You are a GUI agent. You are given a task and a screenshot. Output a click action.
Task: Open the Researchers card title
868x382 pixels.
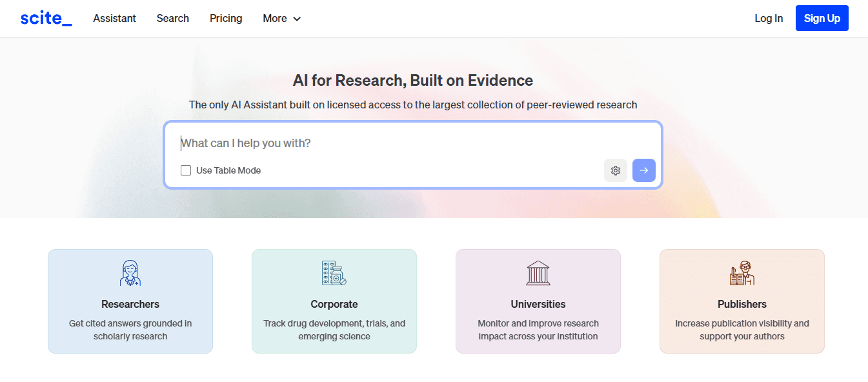(x=130, y=304)
